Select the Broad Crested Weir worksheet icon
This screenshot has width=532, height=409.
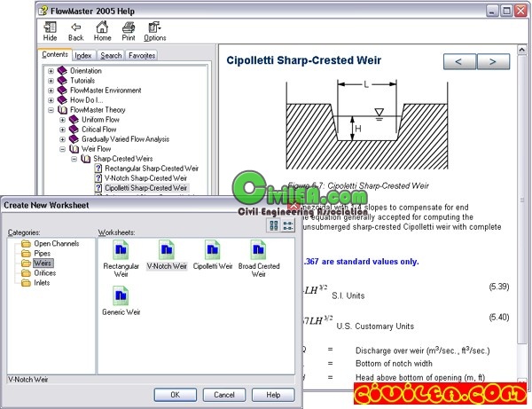(258, 250)
